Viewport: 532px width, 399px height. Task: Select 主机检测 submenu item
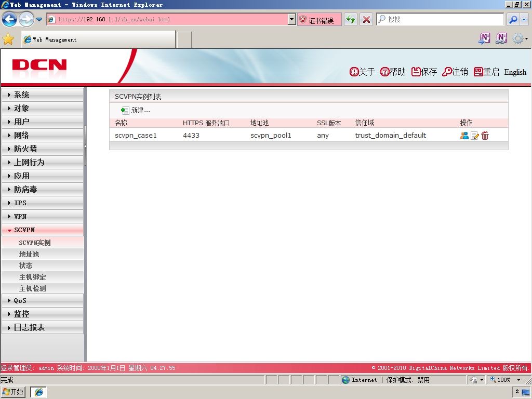pyautogui.click(x=43, y=288)
